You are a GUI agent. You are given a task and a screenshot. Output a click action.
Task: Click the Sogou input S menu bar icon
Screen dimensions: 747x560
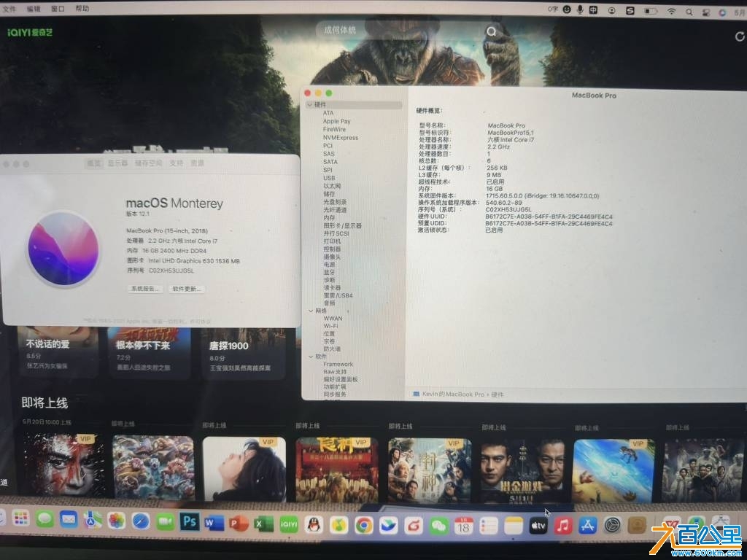coord(630,10)
